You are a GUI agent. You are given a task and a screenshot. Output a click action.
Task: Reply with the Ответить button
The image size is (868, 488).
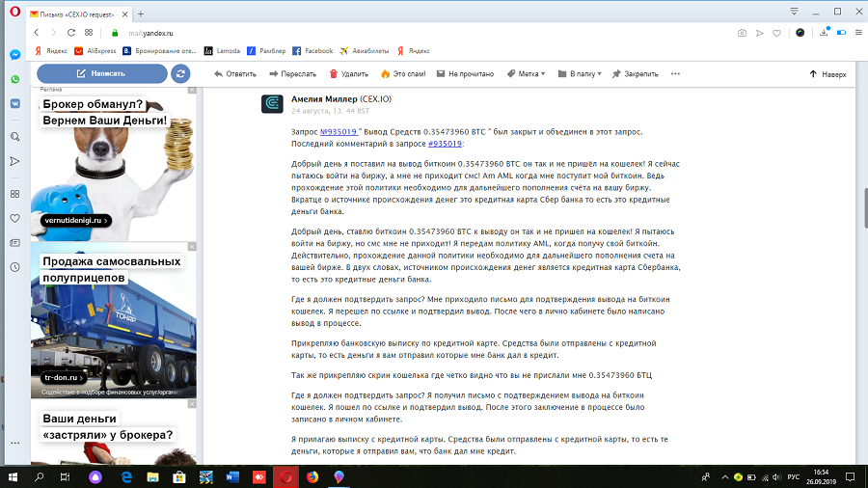(235, 73)
